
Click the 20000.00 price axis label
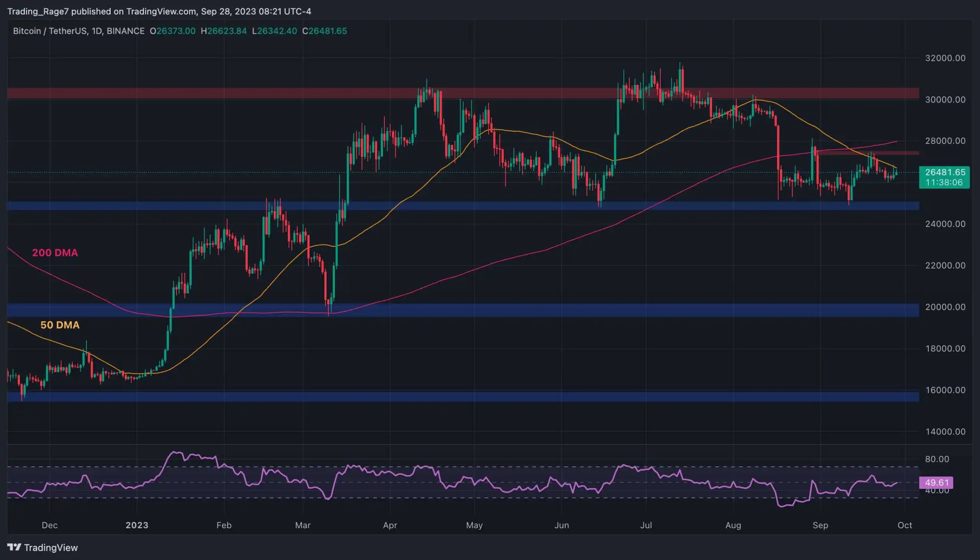point(945,307)
